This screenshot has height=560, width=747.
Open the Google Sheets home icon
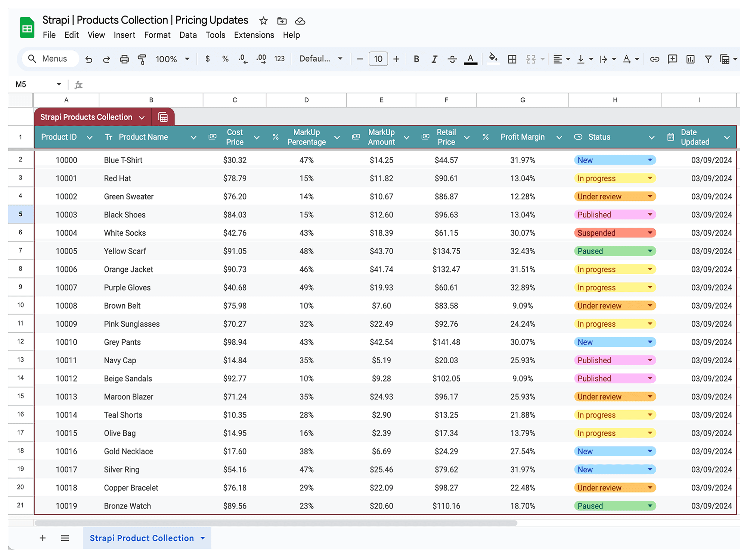coord(27,27)
